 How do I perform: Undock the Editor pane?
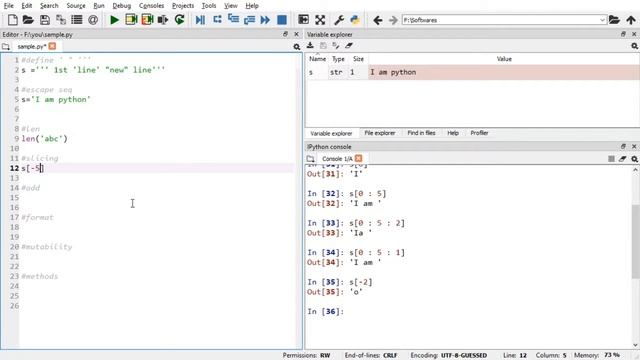pos(285,34)
